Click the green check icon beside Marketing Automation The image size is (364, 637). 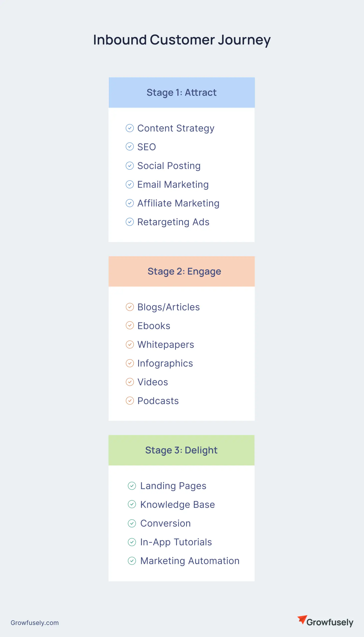132,561
